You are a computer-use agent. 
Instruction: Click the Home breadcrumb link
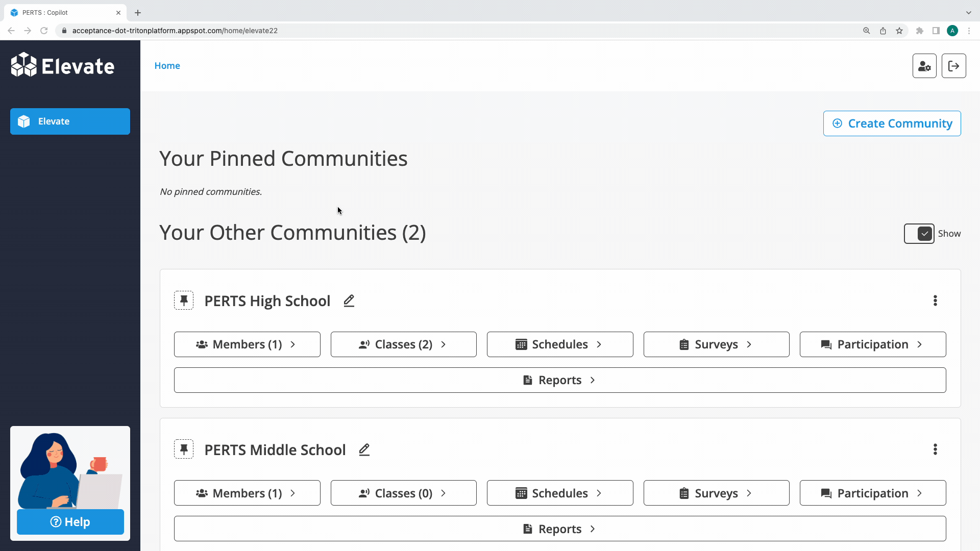[x=167, y=65]
